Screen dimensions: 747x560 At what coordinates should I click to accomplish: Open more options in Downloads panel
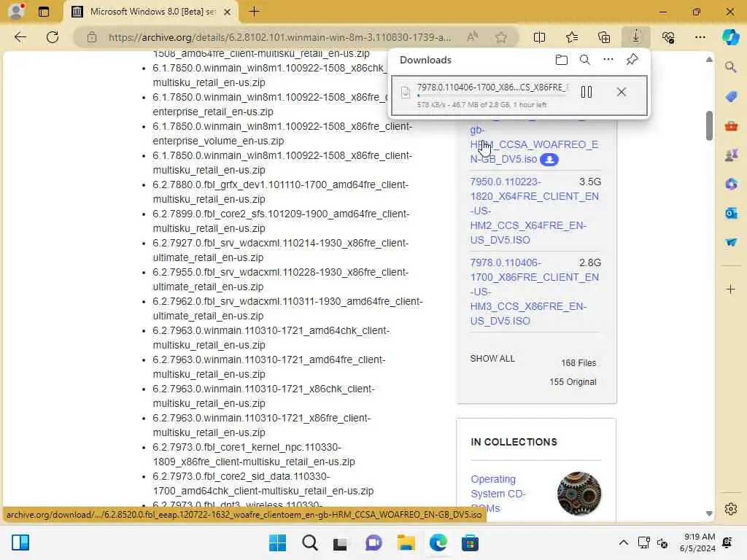[x=608, y=60]
